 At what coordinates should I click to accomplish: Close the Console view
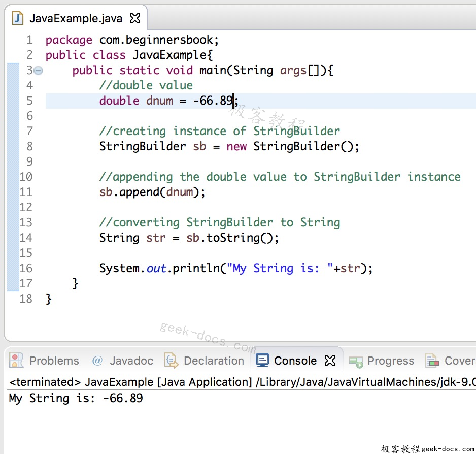(330, 360)
